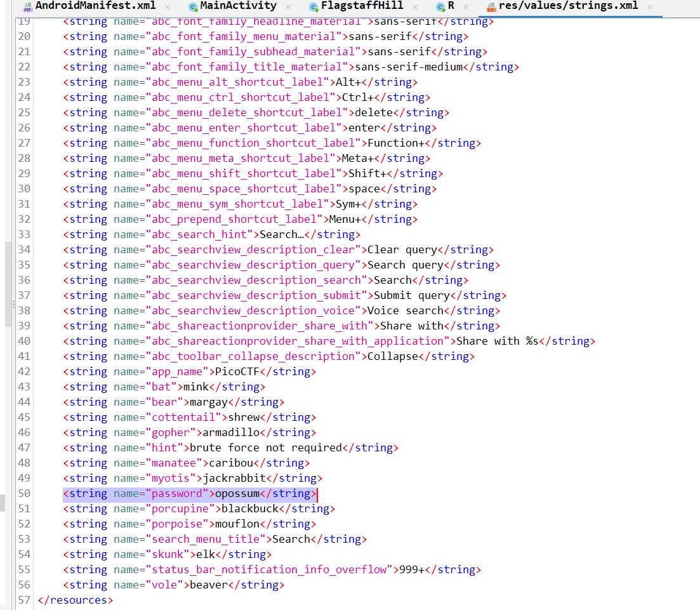Activate the res/values/strings.xml tab
This screenshot has width=700, height=610.
[569, 6]
